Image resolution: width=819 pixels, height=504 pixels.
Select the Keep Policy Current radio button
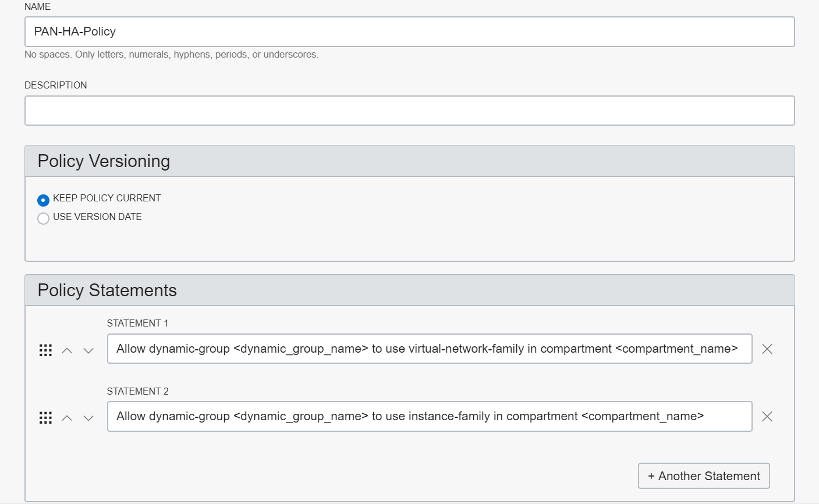[x=43, y=200]
